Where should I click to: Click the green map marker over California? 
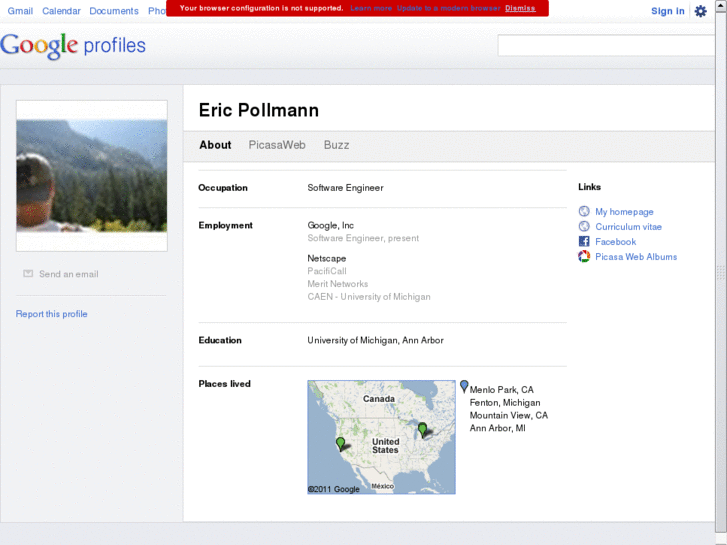340,442
